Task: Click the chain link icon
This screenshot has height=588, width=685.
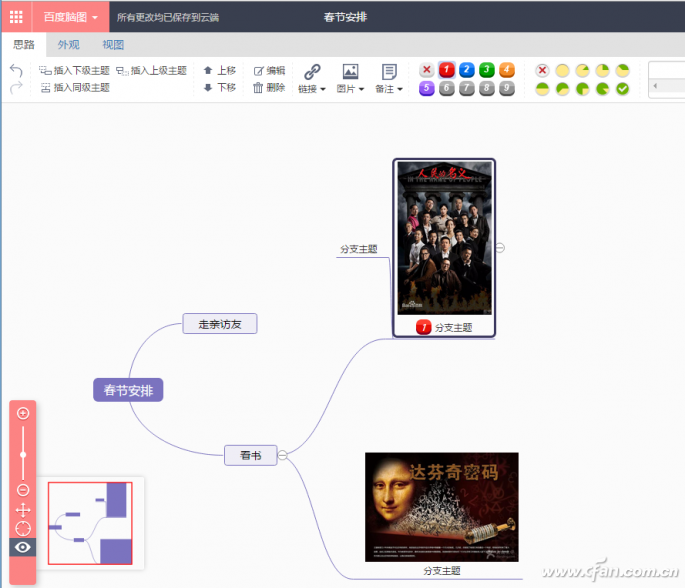Action: [x=312, y=71]
